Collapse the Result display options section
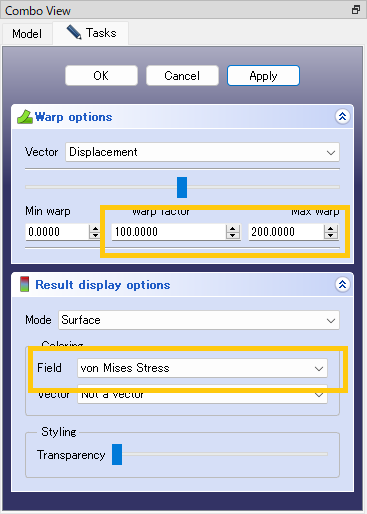 pyautogui.click(x=342, y=284)
